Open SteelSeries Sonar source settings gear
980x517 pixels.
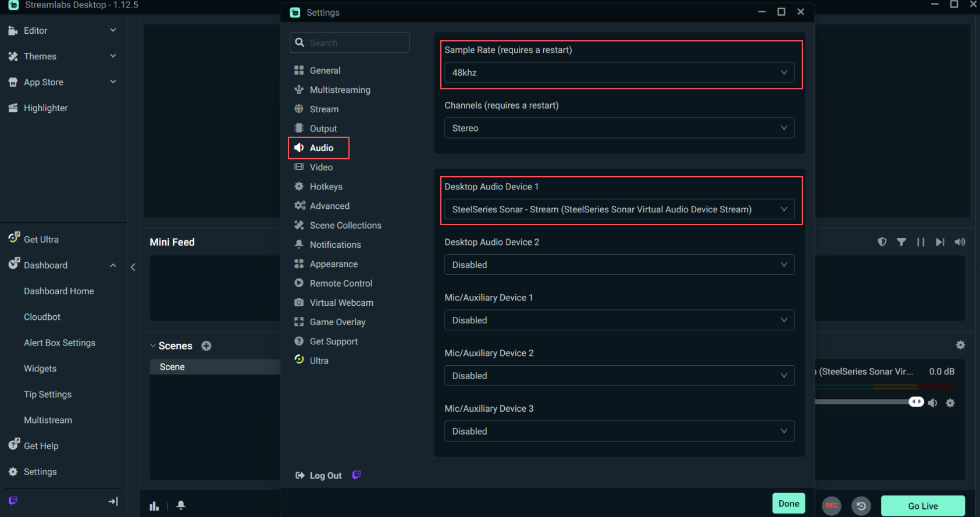(x=950, y=403)
